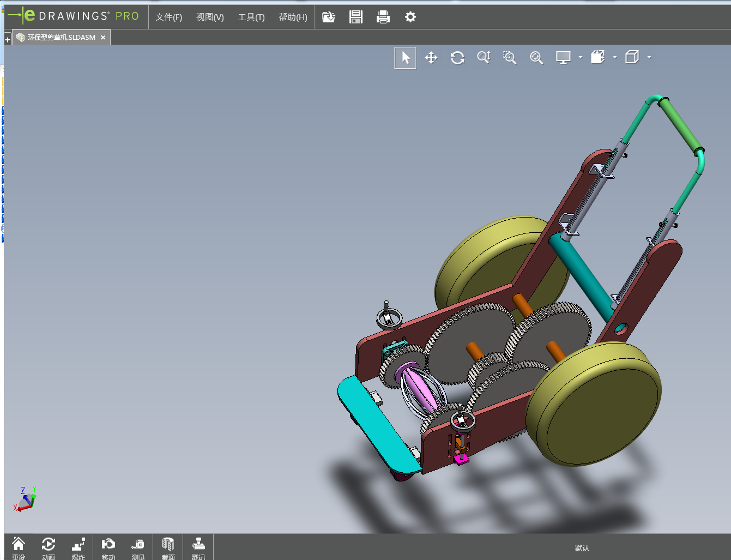Expand the display monitor dropdown arrow

581,57
